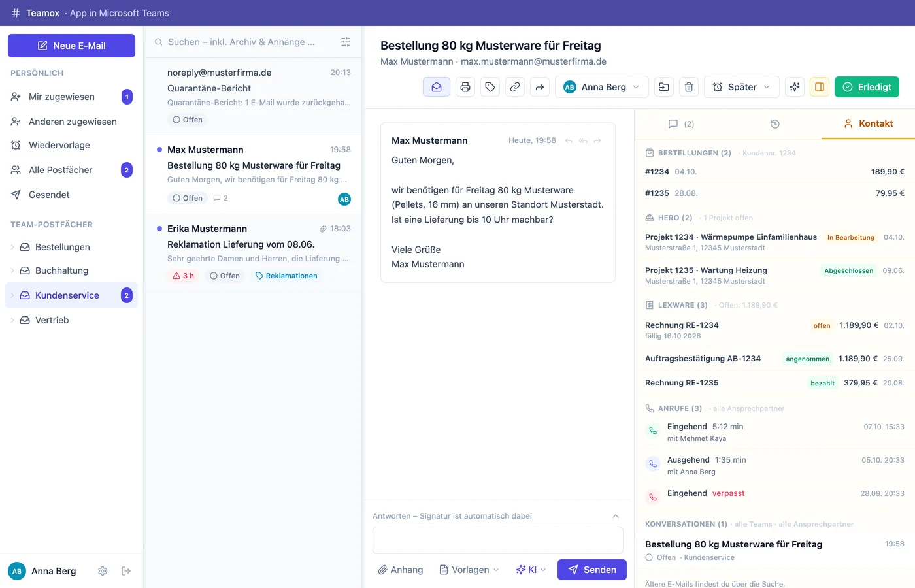
Task: Expand the Vertrieb mailbox tree arrow
Action: (12, 320)
